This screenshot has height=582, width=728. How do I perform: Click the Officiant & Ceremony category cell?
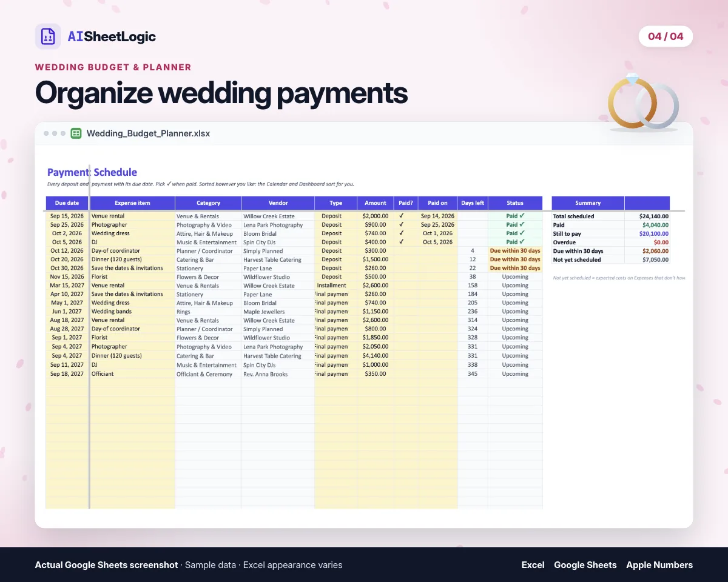tap(209, 374)
